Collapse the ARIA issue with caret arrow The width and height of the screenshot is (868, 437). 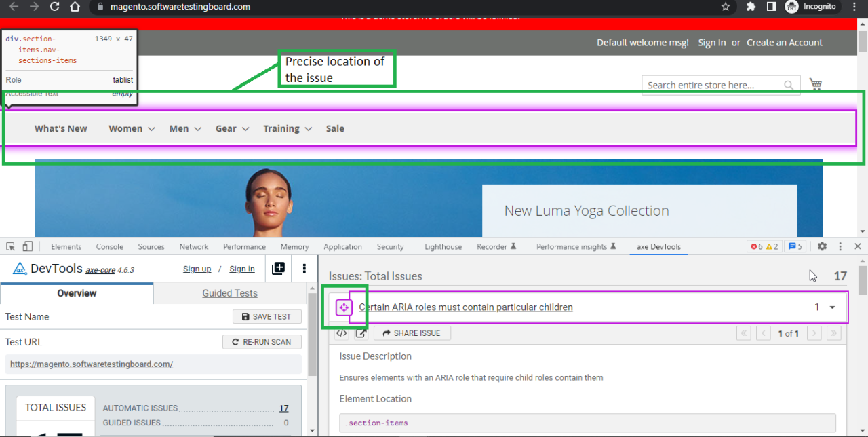pyautogui.click(x=833, y=307)
